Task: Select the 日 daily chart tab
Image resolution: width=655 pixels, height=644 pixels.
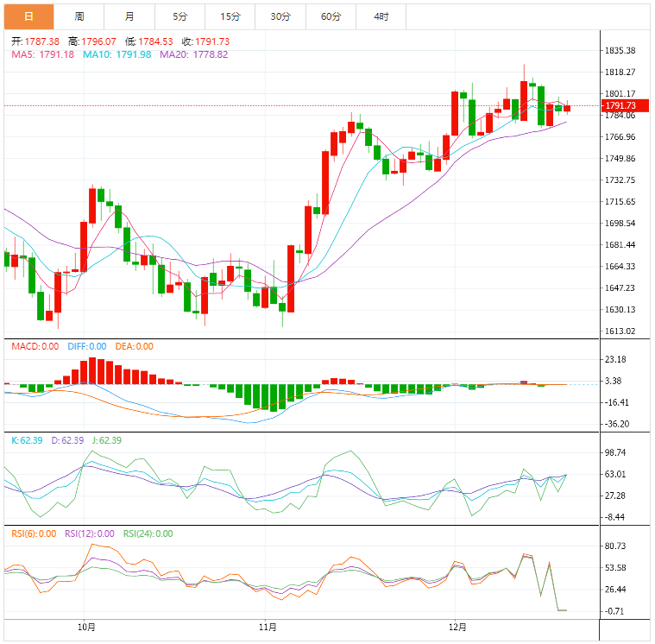Action: click(x=28, y=16)
